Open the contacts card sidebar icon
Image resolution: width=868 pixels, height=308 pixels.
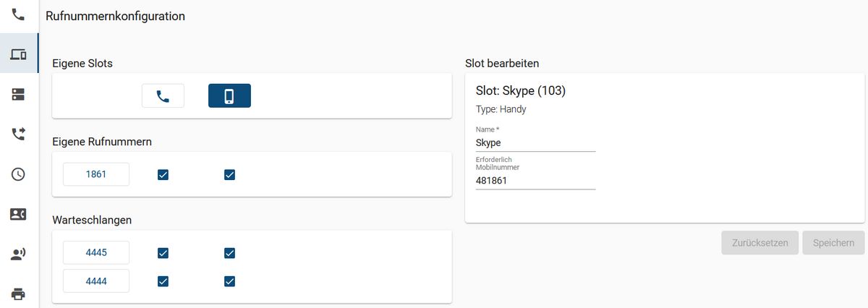(x=18, y=213)
